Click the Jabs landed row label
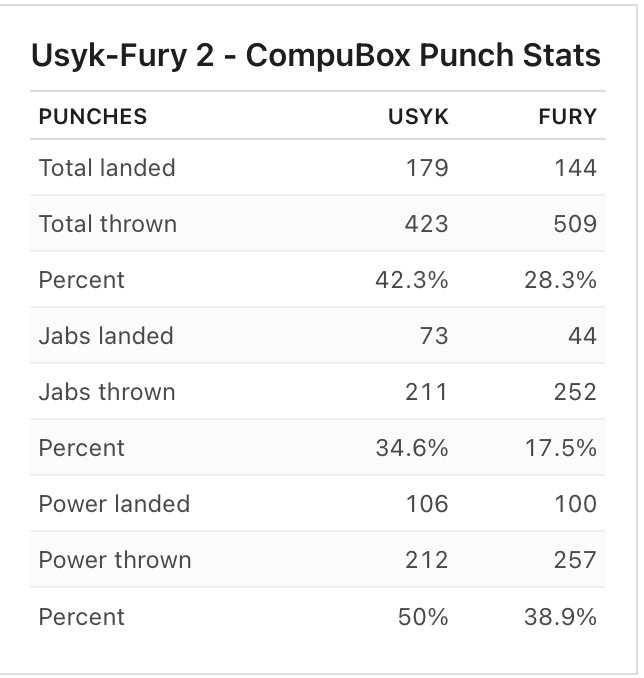 (x=106, y=336)
